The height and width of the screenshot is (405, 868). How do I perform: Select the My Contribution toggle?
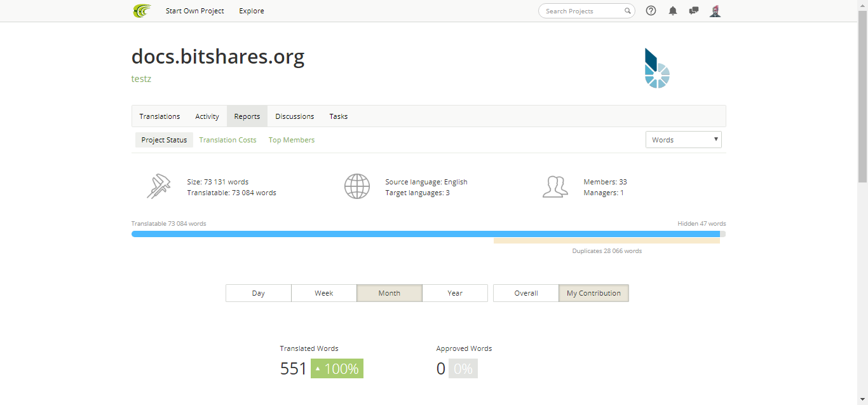[x=594, y=293]
